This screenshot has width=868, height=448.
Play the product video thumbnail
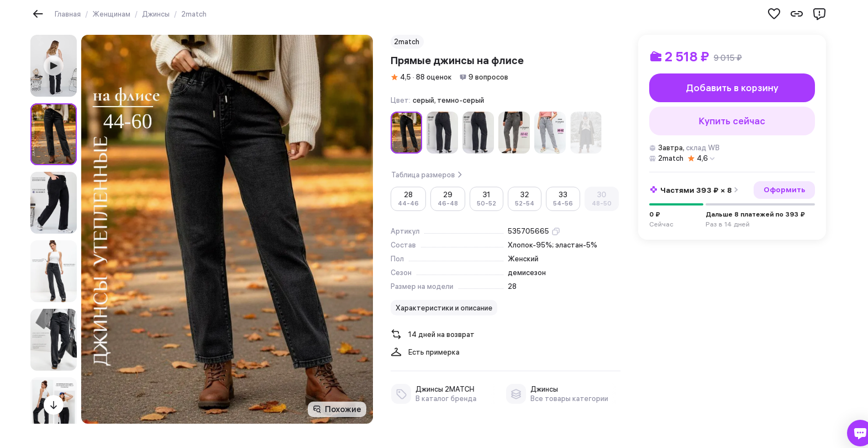(x=54, y=66)
